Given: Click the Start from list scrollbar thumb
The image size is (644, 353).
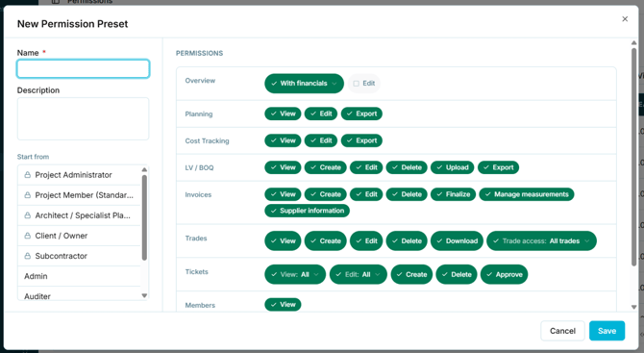Looking at the screenshot, I should pos(144,217).
